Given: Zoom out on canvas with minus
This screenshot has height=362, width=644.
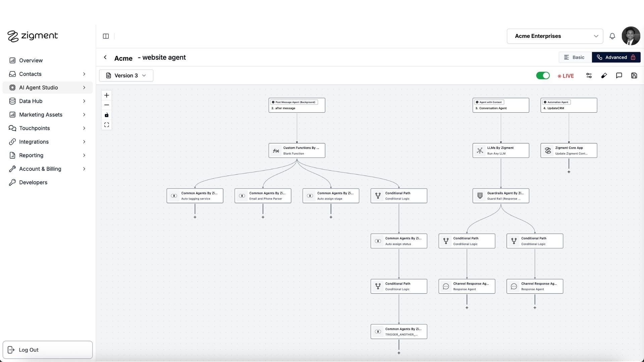Looking at the screenshot, I should pyautogui.click(x=107, y=105).
